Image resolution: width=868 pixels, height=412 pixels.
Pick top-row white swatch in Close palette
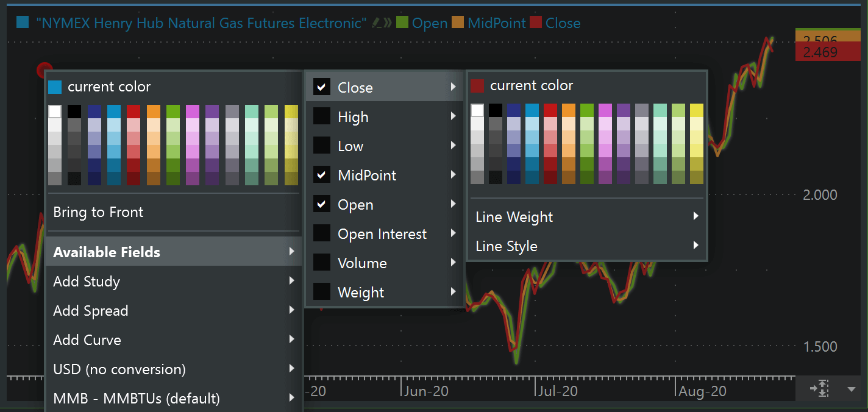[477, 110]
